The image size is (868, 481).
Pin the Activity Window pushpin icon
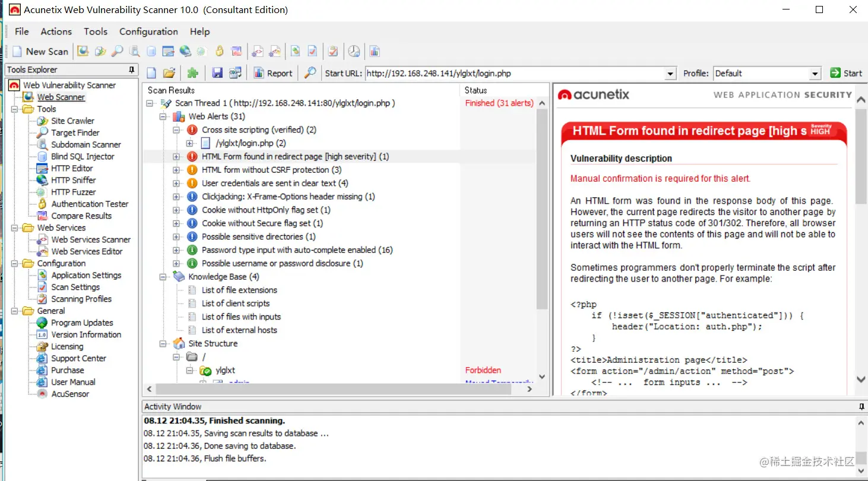pos(861,407)
